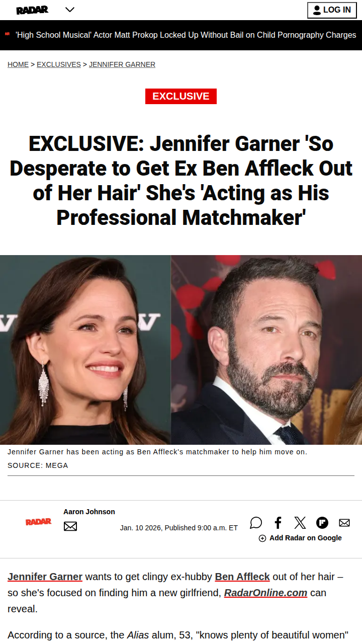This screenshot has height=644, width=362.
Task: Open the EXCLUSIVES breadcrumb link
Action: (x=59, y=64)
